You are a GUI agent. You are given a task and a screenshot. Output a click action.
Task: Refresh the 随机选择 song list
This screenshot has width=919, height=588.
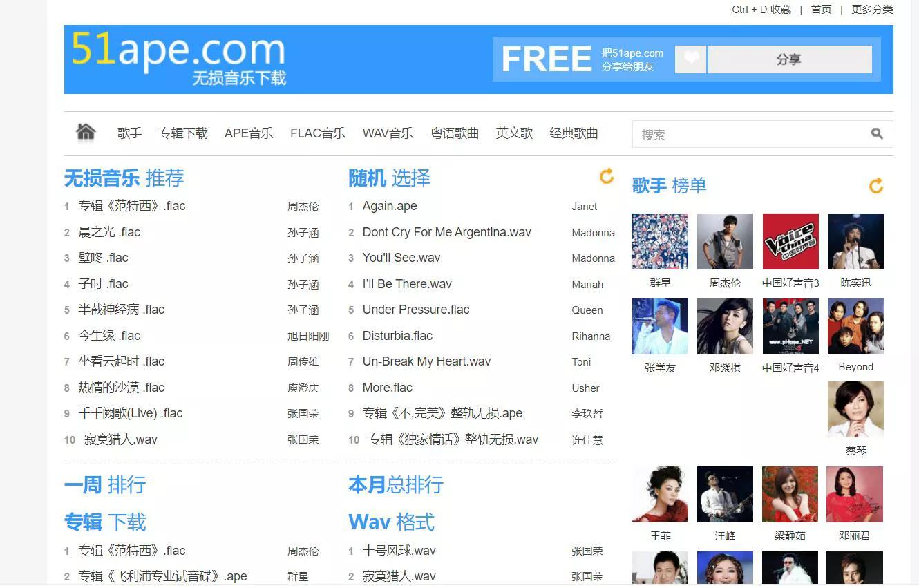[x=606, y=177]
